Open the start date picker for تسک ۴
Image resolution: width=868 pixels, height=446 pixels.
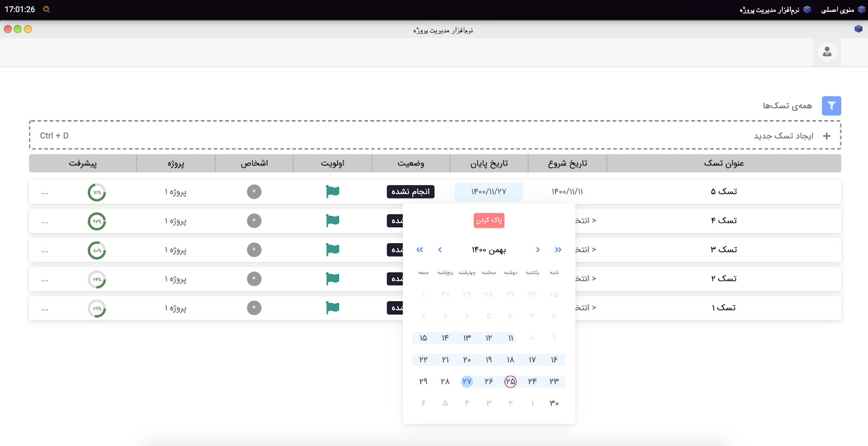click(x=585, y=221)
